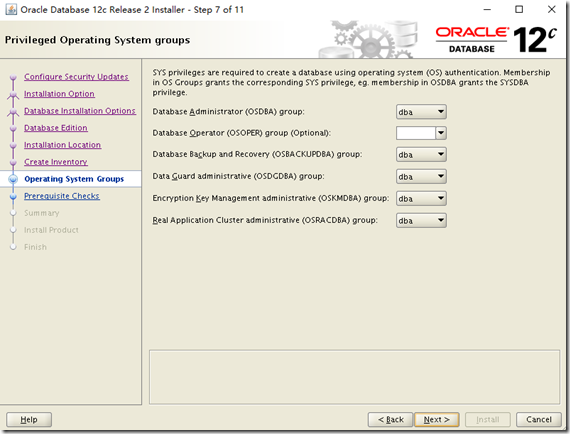Screen dimensions: 570x434
Task: Focus the empty OSOPER group text field
Action: [x=416, y=133]
